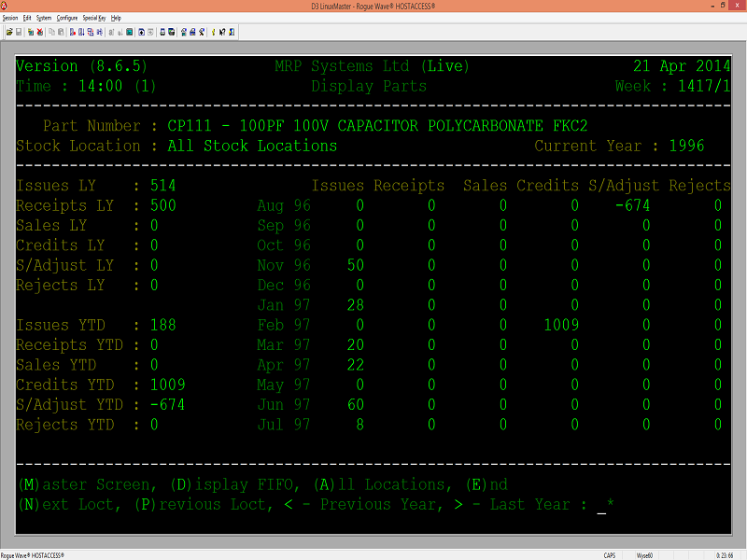Click the CAPS status bar indicator
Viewport: 747px width, 560px height.
(x=610, y=555)
